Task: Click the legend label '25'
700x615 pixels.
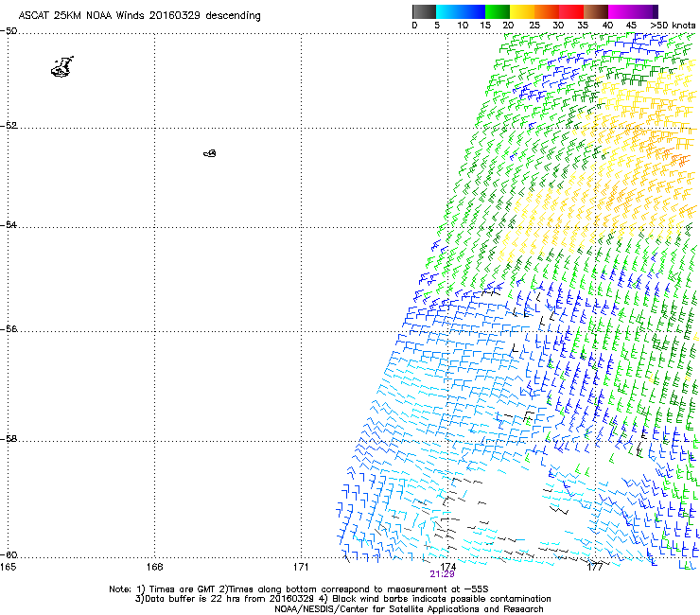Action: pos(534,25)
